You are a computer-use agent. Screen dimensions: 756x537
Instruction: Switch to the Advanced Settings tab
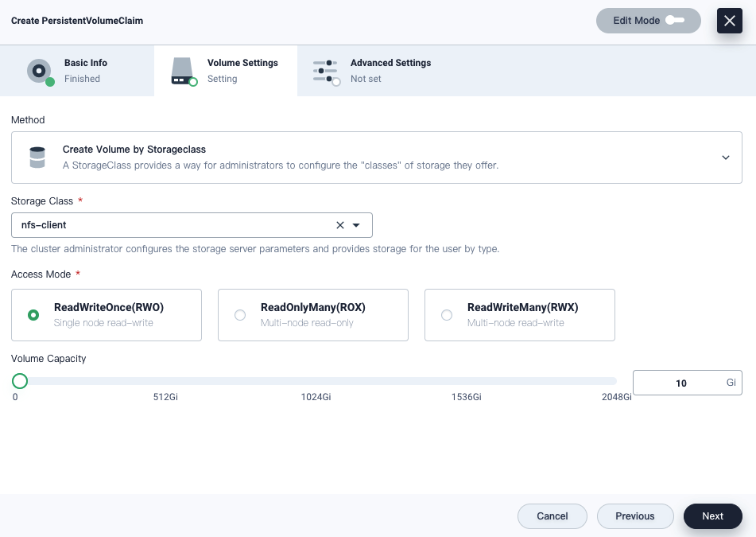coord(390,71)
